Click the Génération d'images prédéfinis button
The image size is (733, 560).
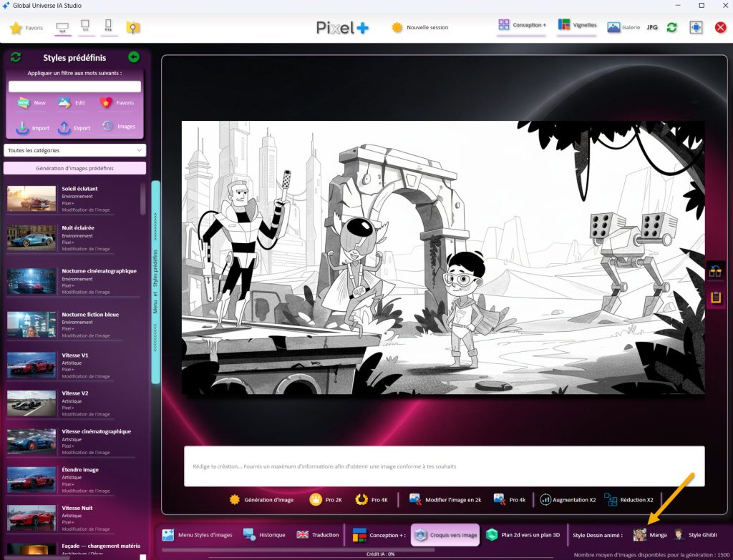coord(75,168)
